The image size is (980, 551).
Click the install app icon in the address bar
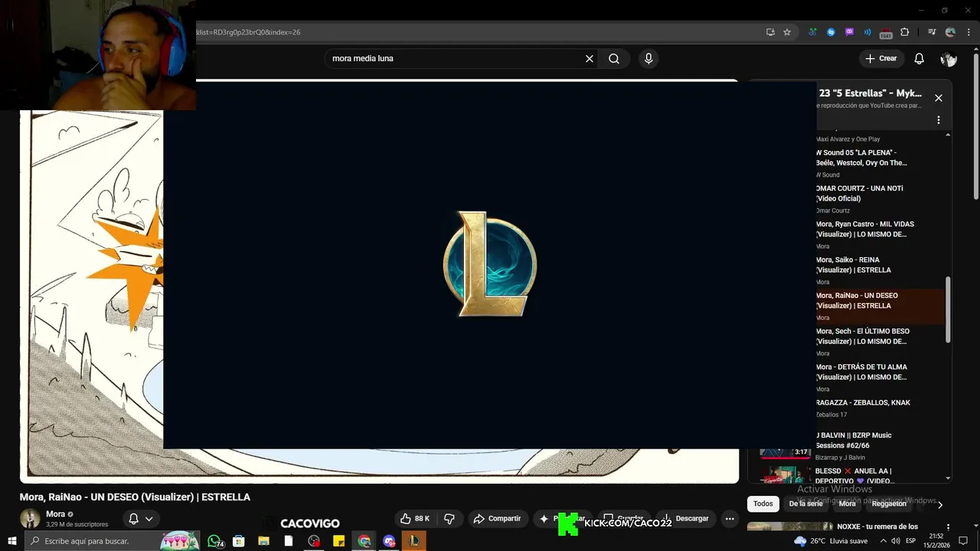[x=770, y=32]
